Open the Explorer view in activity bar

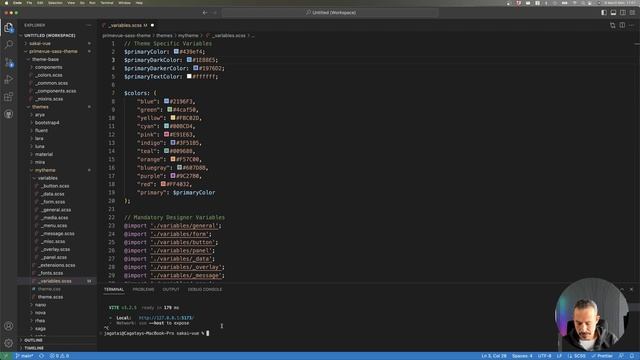[9, 28]
